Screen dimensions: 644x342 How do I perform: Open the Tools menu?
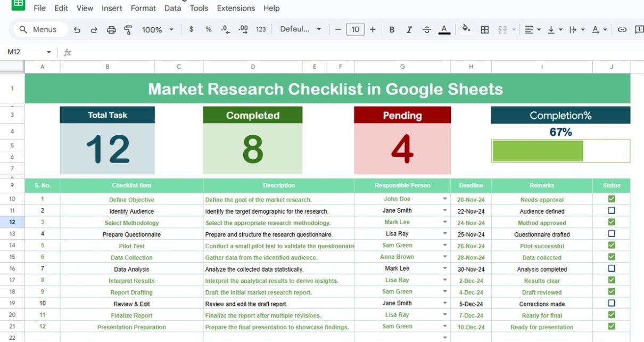click(x=199, y=8)
